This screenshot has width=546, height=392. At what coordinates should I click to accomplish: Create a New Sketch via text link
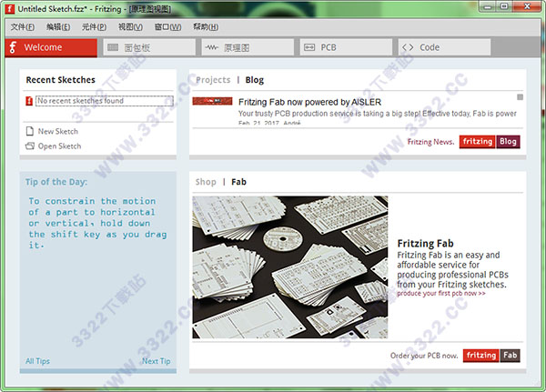coord(58,131)
